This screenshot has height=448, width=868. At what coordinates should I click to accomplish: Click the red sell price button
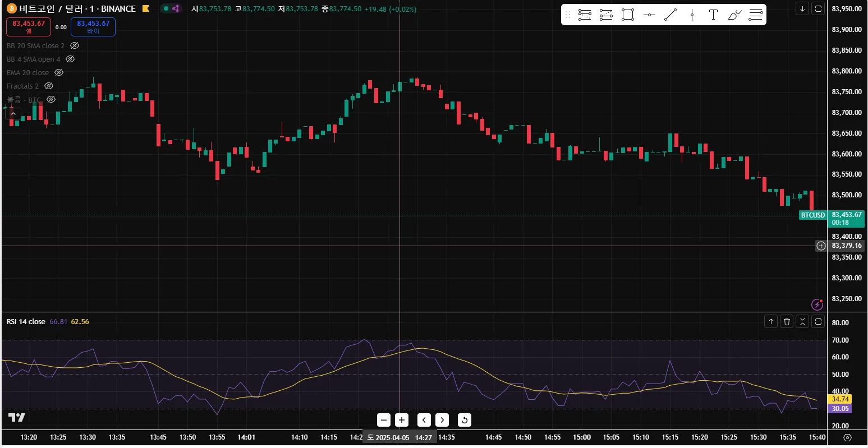coord(29,26)
